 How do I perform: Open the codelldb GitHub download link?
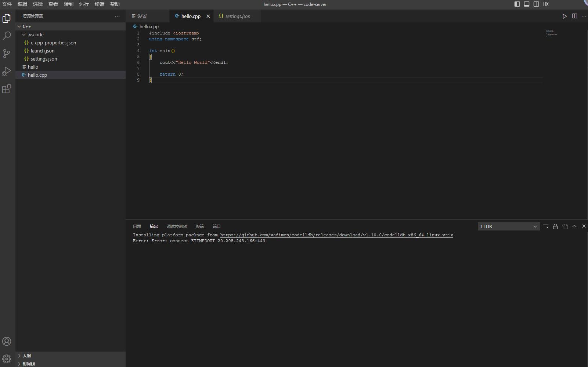336,235
